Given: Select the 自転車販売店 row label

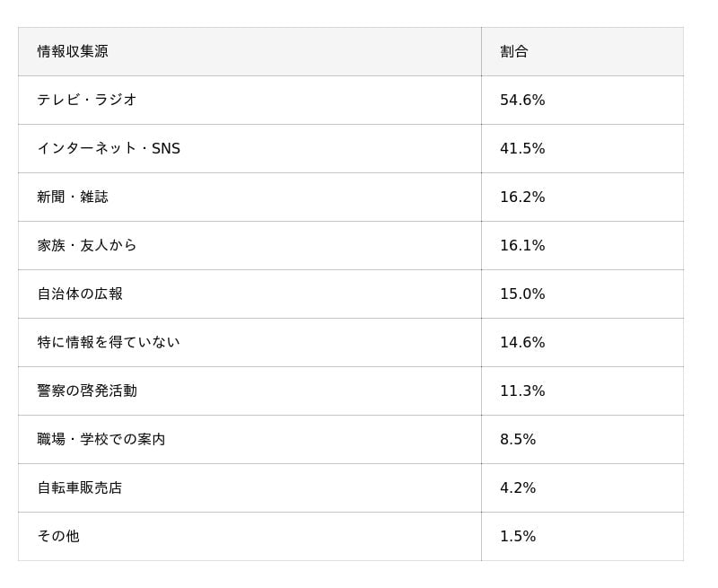Looking at the screenshot, I should pyautogui.click(x=80, y=488).
